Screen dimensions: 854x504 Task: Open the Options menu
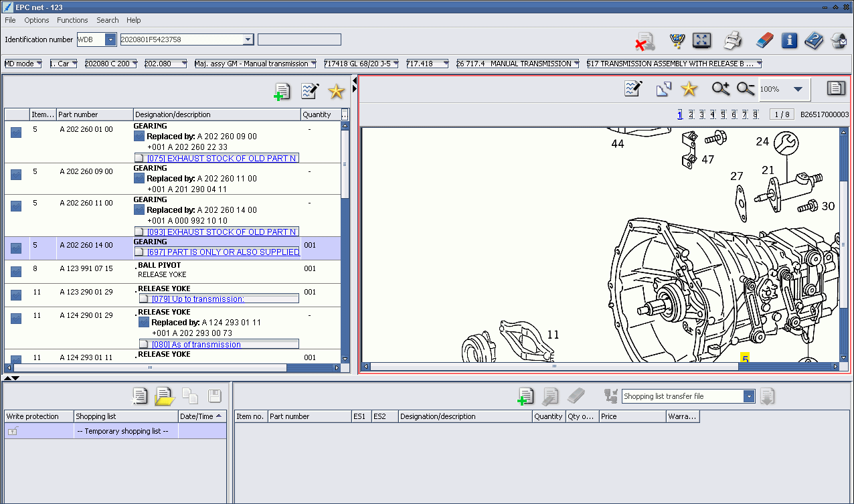point(37,20)
